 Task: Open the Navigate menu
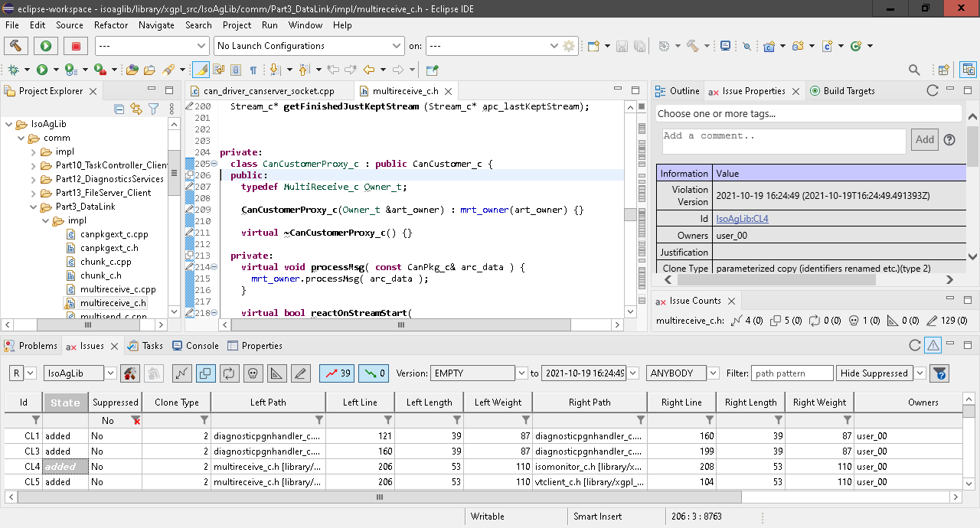pos(156,24)
